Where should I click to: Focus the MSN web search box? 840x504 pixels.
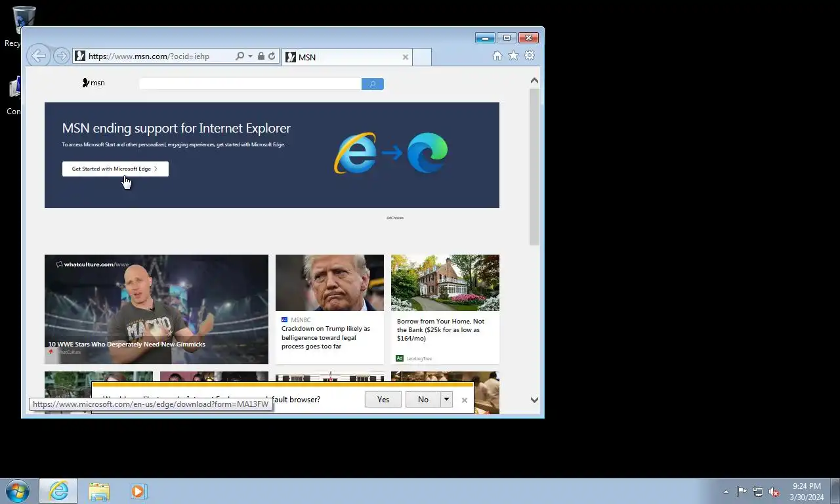click(x=250, y=84)
